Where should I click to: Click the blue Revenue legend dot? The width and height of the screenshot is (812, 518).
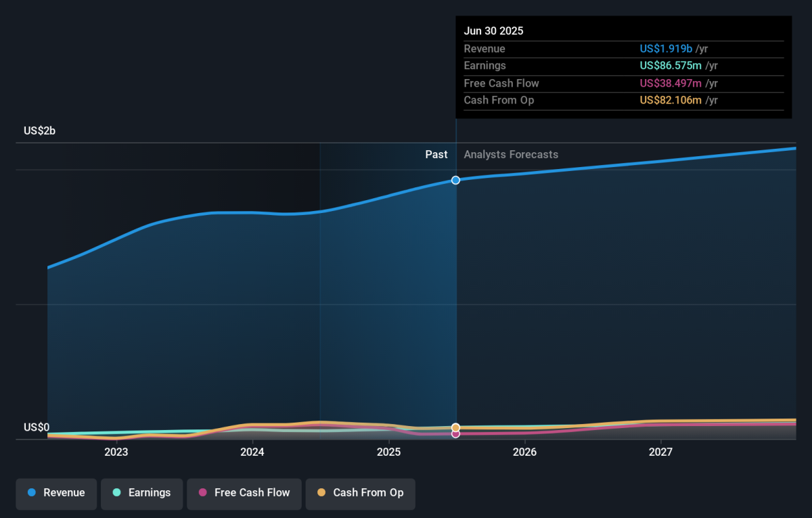pos(31,493)
